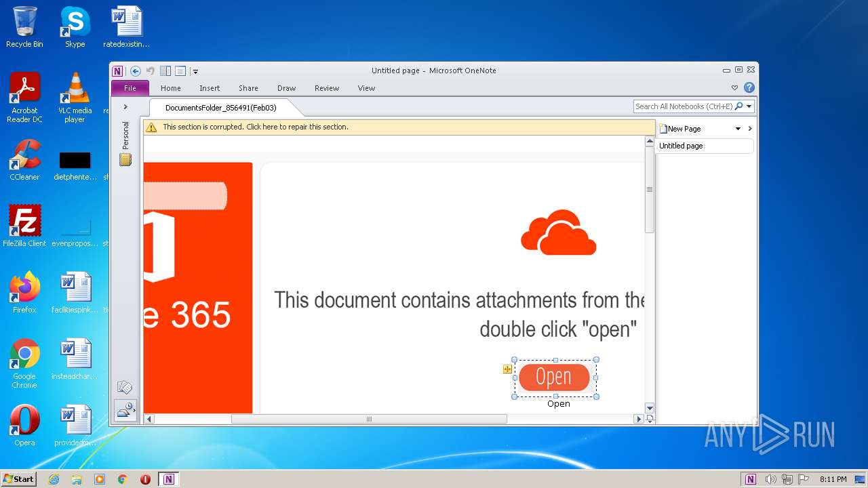Click the Back arrow in Quick Access Toolbar
This screenshot has width=868, height=488.
(x=136, y=70)
